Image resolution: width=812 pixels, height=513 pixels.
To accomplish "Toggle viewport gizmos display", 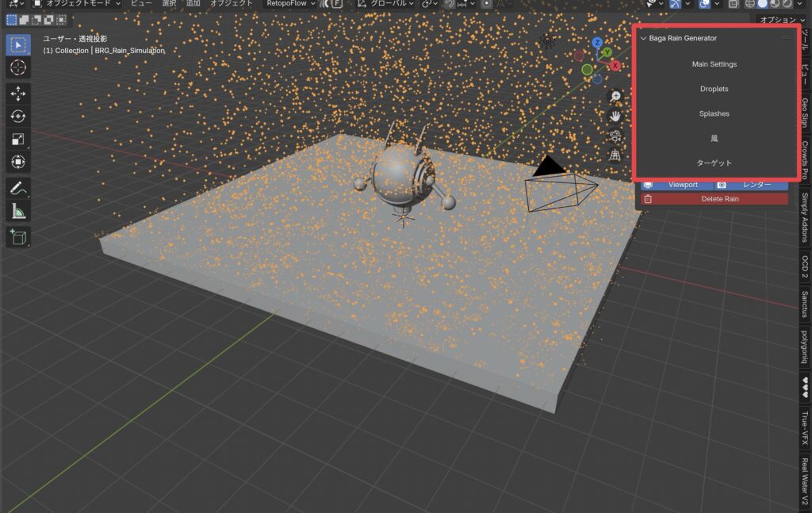I will tap(676, 4).
